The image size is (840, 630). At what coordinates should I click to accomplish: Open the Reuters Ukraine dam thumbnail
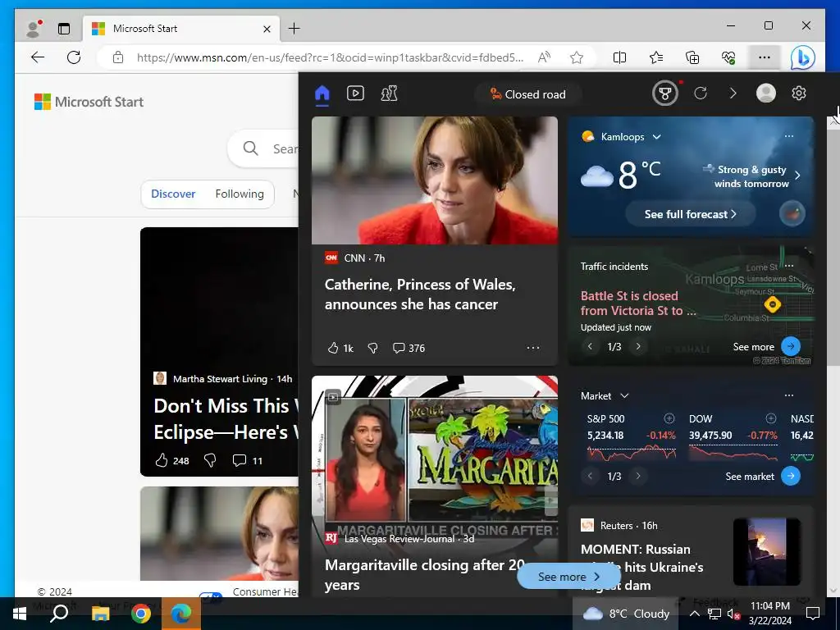tap(767, 551)
